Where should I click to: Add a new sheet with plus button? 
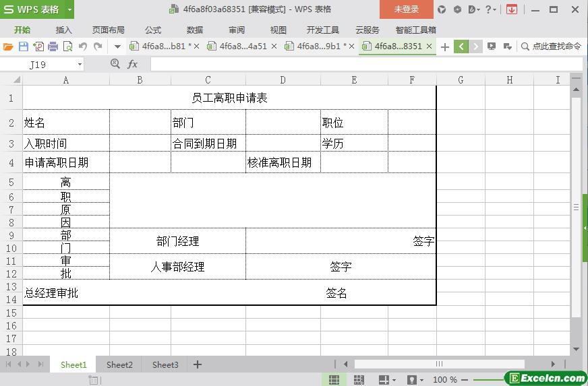(198, 364)
